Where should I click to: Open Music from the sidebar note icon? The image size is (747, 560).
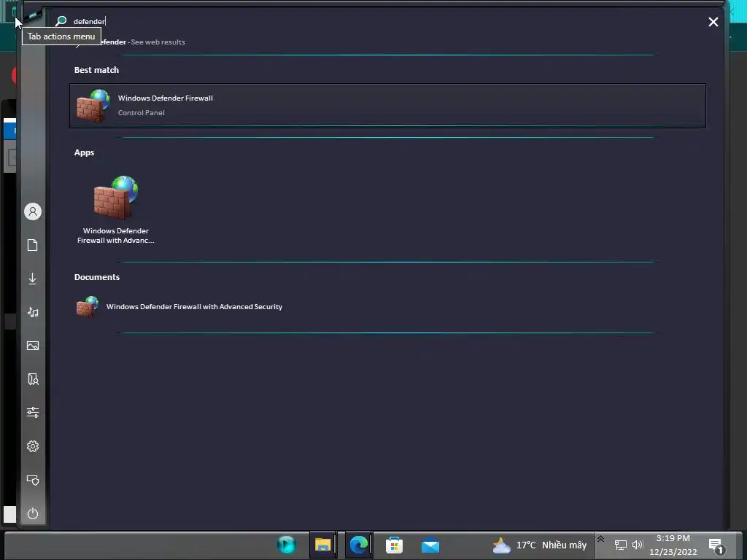click(x=33, y=312)
